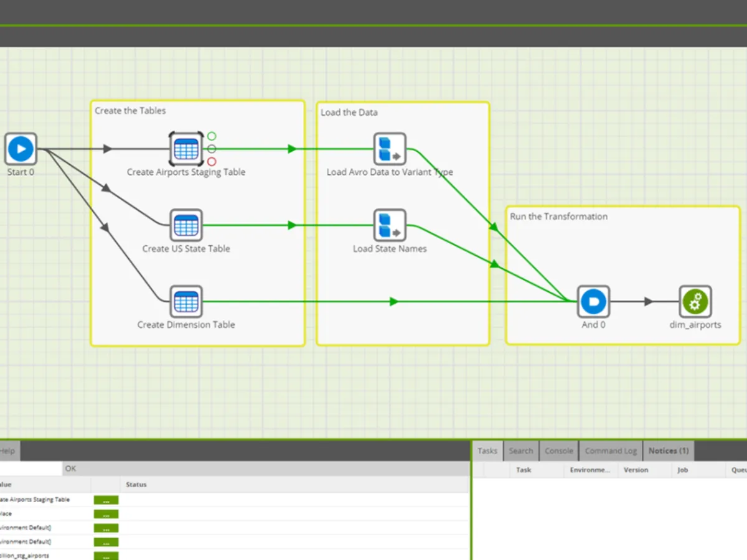Switch to the Console tab

click(559, 451)
